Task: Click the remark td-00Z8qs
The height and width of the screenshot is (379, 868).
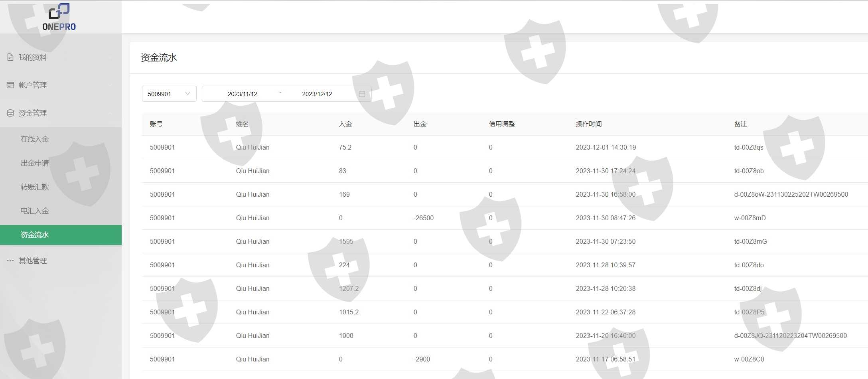Action: pos(749,147)
